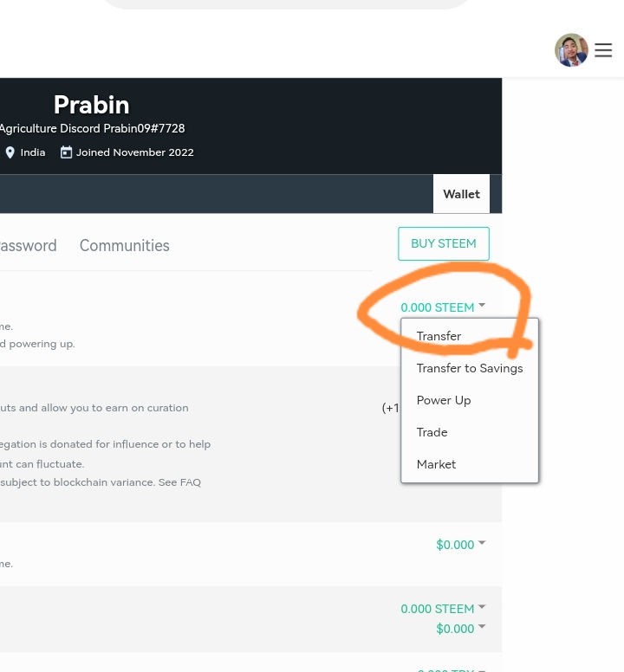
Task: Expand the first $0.000 balance dropdown
Action: click(x=460, y=545)
